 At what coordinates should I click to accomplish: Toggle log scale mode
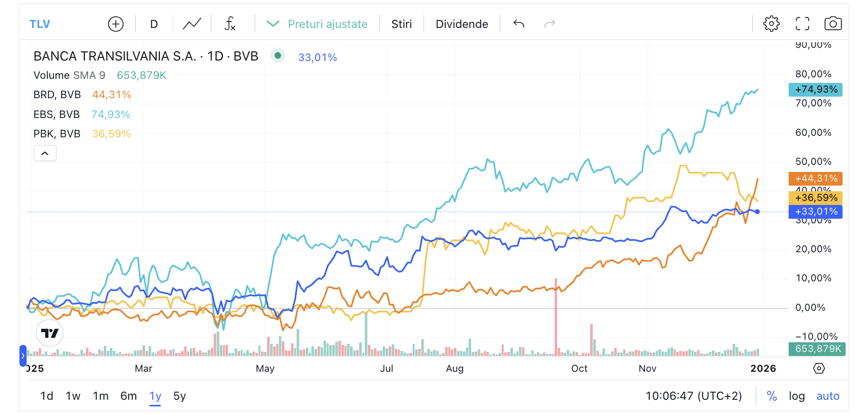pyautogui.click(x=797, y=396)
